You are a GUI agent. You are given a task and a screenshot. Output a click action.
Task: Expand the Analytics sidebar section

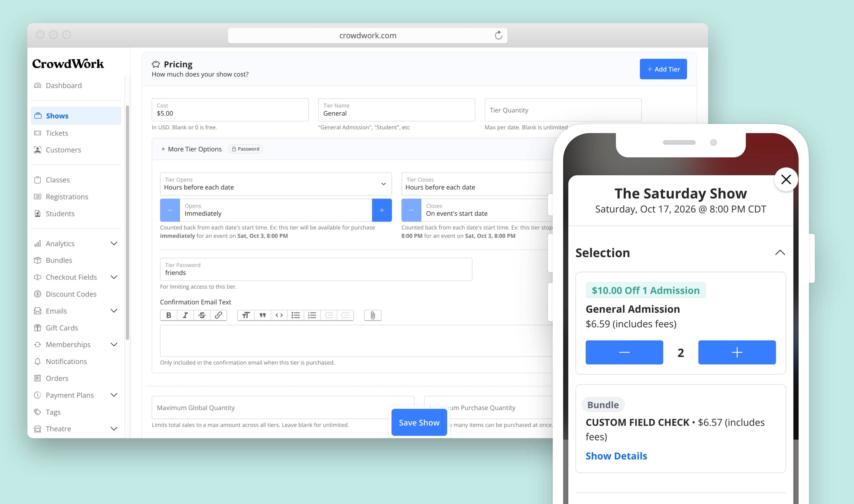tap(114, 243)
